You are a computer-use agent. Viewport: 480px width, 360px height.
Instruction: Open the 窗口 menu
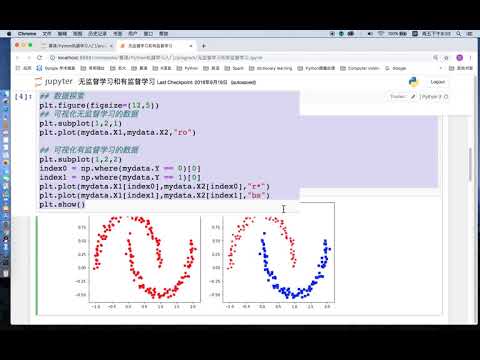(148, 34)
